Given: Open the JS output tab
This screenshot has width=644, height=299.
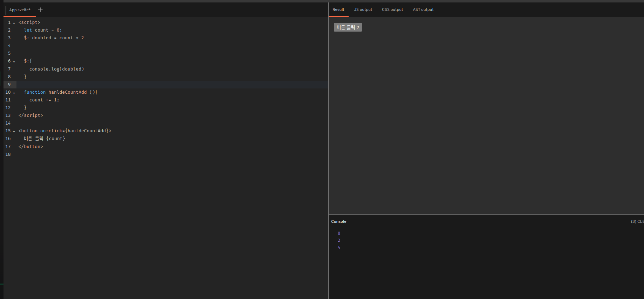Looking at the screenshot, I should 363,9.
